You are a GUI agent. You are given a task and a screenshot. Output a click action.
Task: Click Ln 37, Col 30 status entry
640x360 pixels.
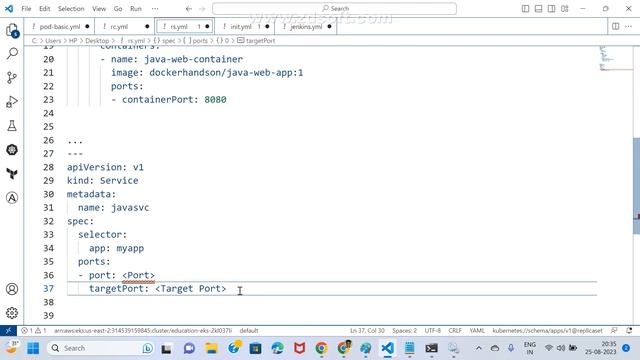[x=367, y=331]
